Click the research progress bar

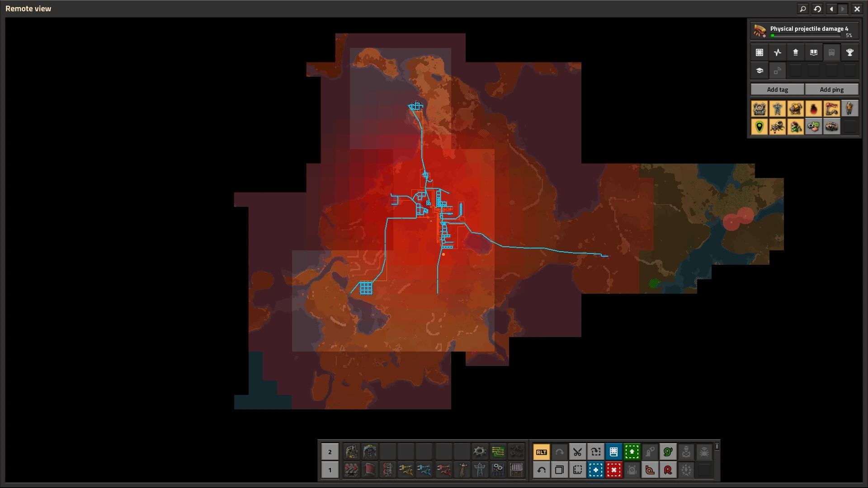tap(805, 35)
